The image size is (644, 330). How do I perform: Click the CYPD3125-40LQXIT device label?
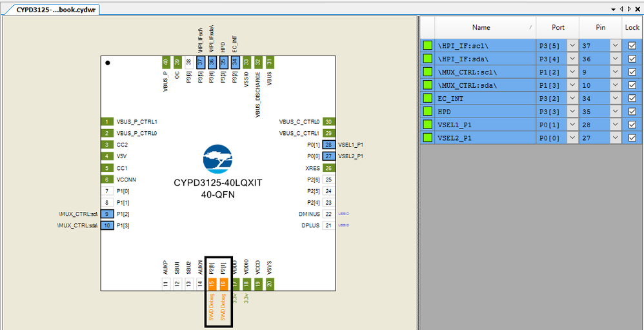tap(217, 183)
